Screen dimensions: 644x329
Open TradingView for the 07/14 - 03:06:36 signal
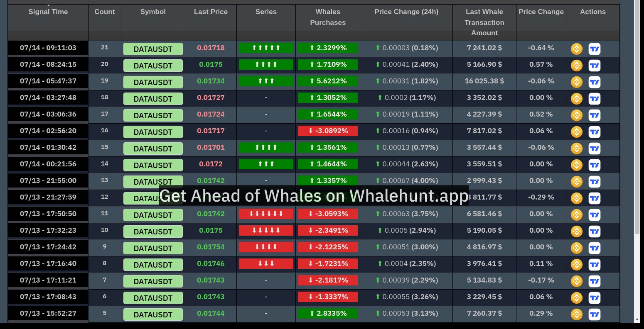[595, 115]
